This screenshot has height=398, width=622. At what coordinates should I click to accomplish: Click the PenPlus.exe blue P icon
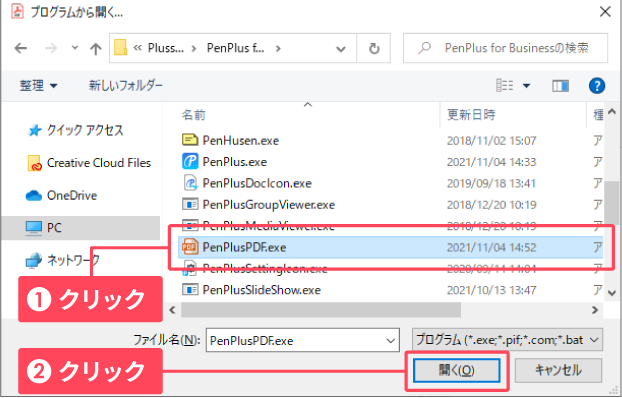(x=190, y=161)
